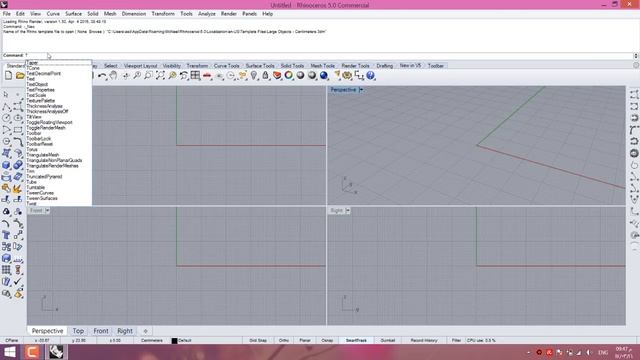Image resolution: width=640 pixels, height=360 pixels.
Task: Select the arrow pointer select tool
Action: point(6,95)
